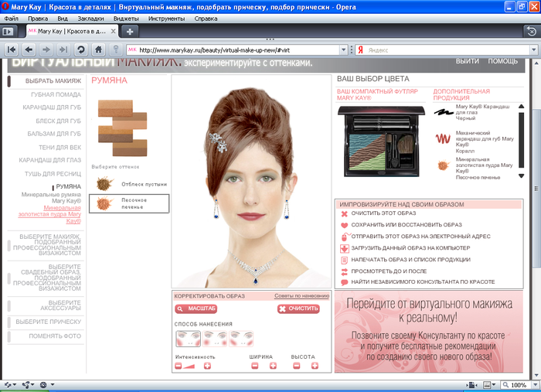Open the Виджеты menu
541x392 pixels.
(x=126, y=19)
